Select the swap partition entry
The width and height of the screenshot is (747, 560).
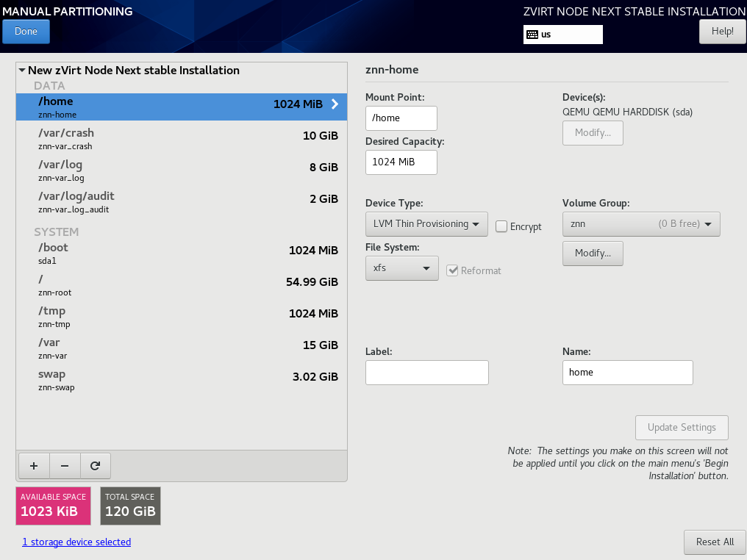[x=182, y=380]
